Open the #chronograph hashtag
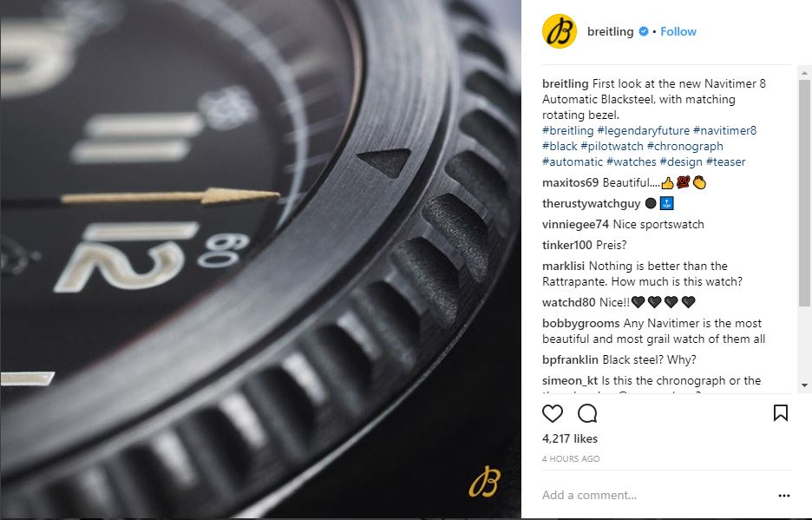The width and height of the screenshot is (812, 520). coord(684,146)
